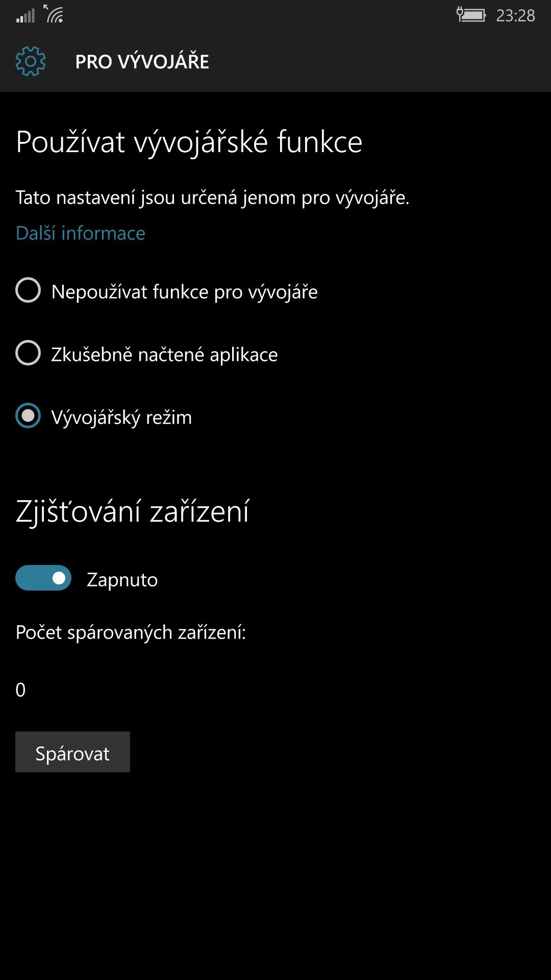This screenshot has width=551, height=980.
Task: Tap the Zapnuto label next to the switch
Action: click(122, 580)
